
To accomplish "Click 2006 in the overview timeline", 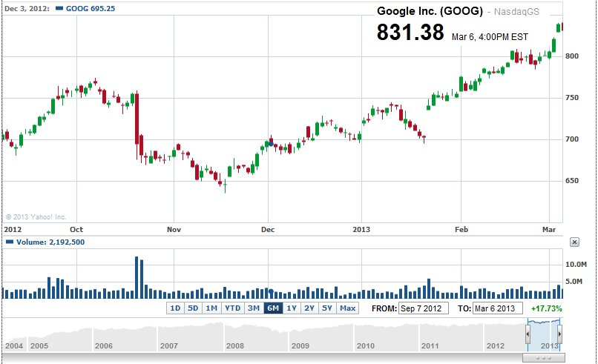I will click(104, 345).
